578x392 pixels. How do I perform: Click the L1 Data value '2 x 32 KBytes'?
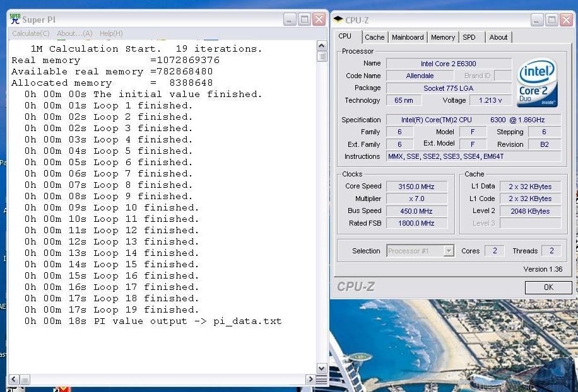[531, 187]
